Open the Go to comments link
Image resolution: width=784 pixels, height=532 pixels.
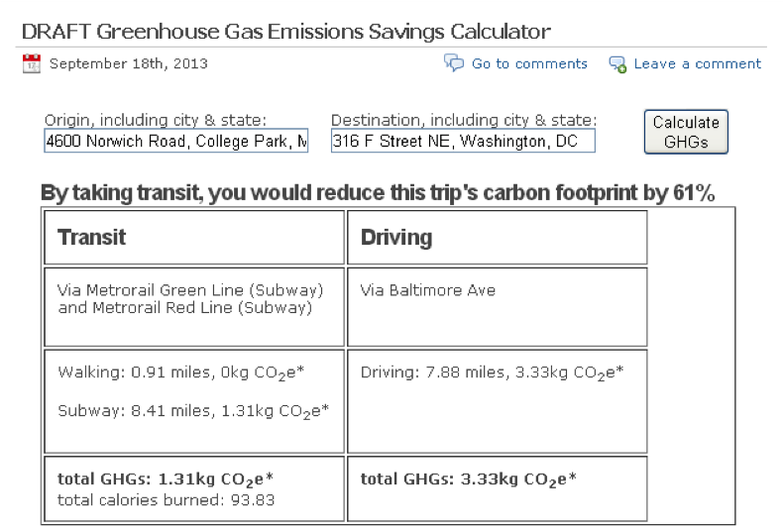click(x=529, y=64)
